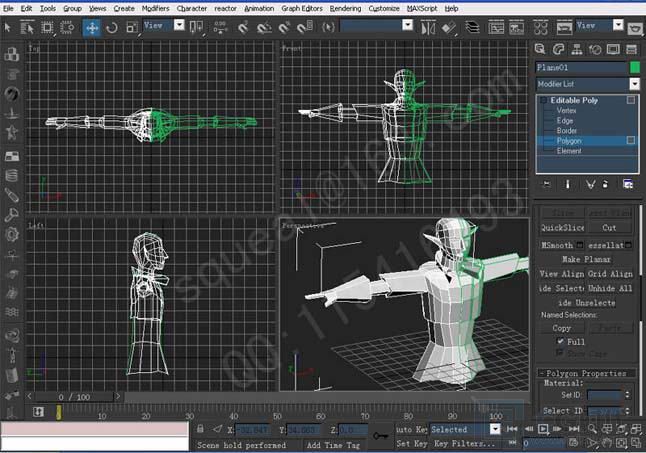Open the Schematic View
Viewport: 646px width, 453px height.
(517, 28)
